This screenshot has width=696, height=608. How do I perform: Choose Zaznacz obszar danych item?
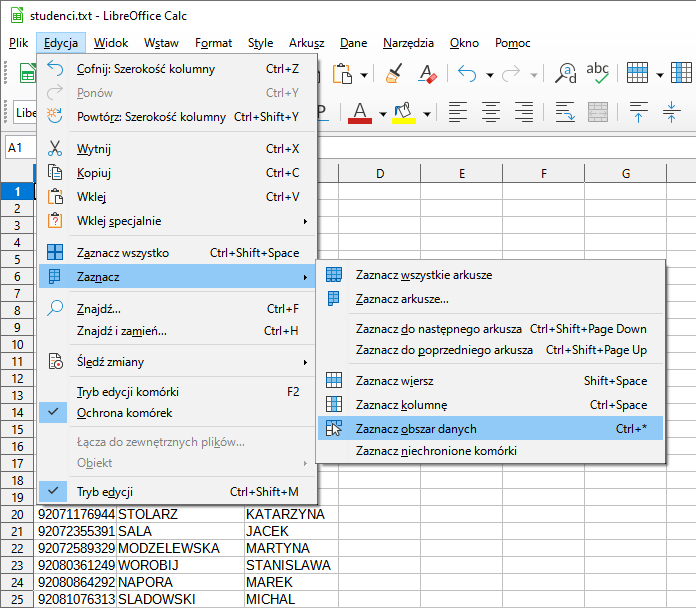[x=490, y=429]
